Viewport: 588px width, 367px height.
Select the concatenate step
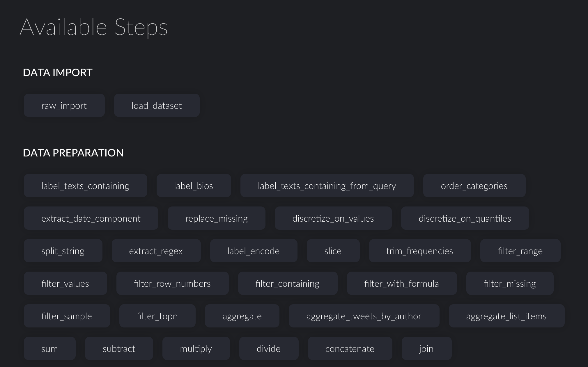350,348
